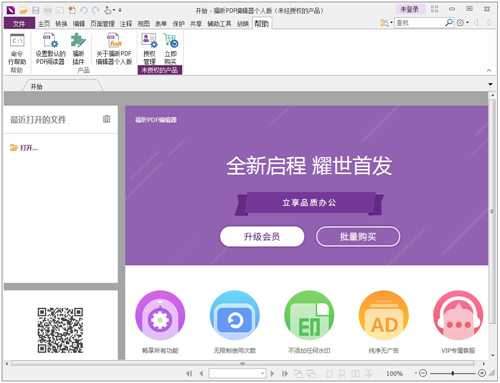This screenshot has height=383, width=500.
Task: Click the redo arrow in quick access toolbar
Action: [x=94, y=11]
